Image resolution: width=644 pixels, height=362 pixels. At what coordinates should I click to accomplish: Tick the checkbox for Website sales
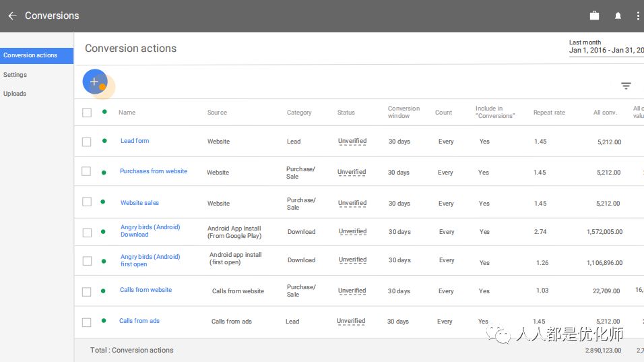(x=87, y=202)
